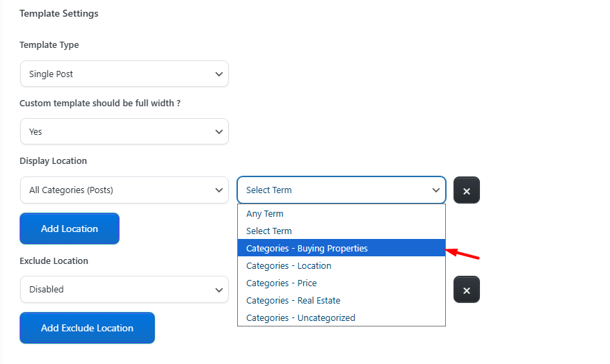Select Categories - Location option
The image size is (610, 364).
pos(289,266)
